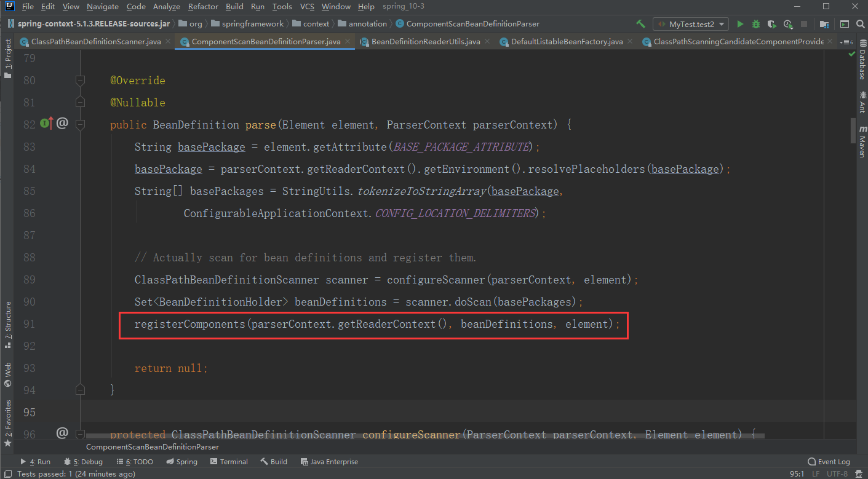
Task: Close the DefaultListableBeanFactory.java tab
Action: click(630, 42)
